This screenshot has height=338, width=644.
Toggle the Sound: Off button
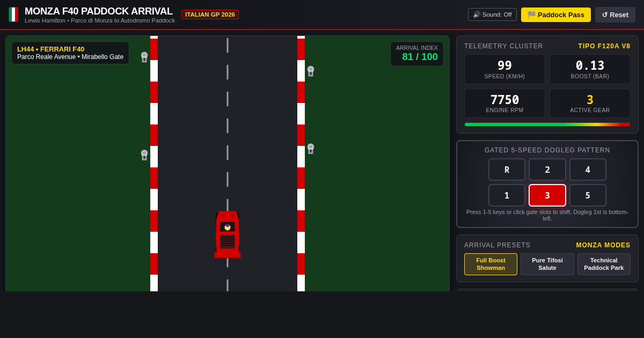coord(492,14)
